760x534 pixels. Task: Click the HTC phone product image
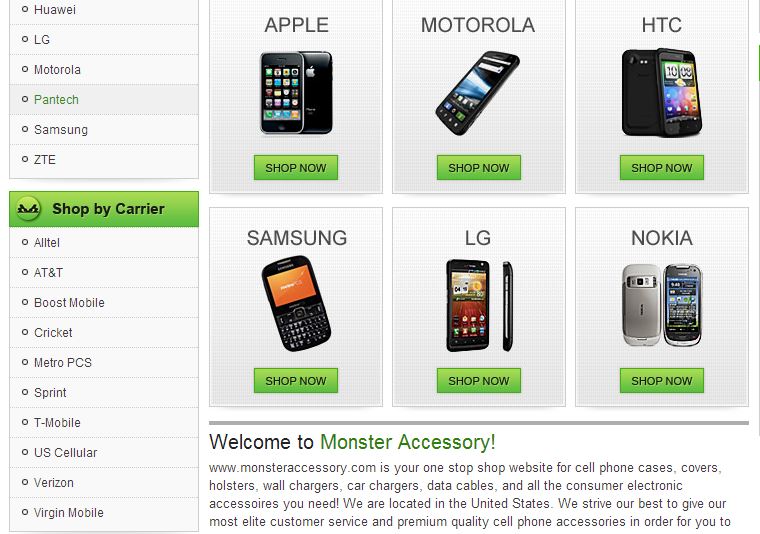click(x=662, y=92)
